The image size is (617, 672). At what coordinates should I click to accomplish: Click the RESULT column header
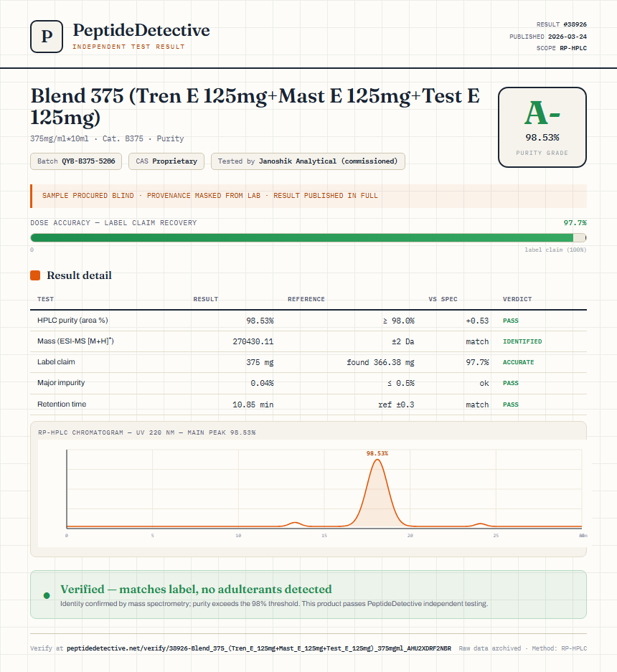click(206, 299)
